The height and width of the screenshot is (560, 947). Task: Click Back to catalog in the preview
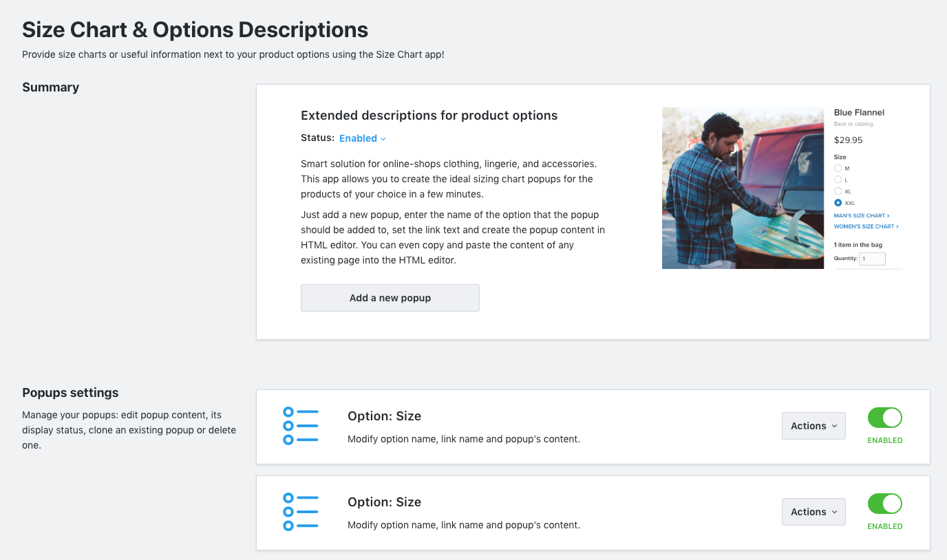pyautogui.click(x=853, y=124)
